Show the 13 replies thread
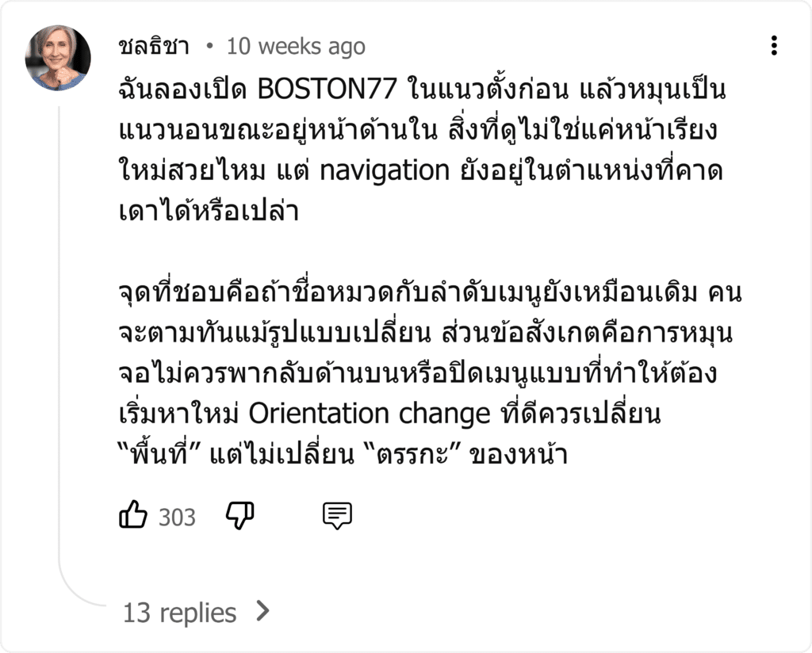The height and width of the screenshot is (653, 812). tap(180, 613)
